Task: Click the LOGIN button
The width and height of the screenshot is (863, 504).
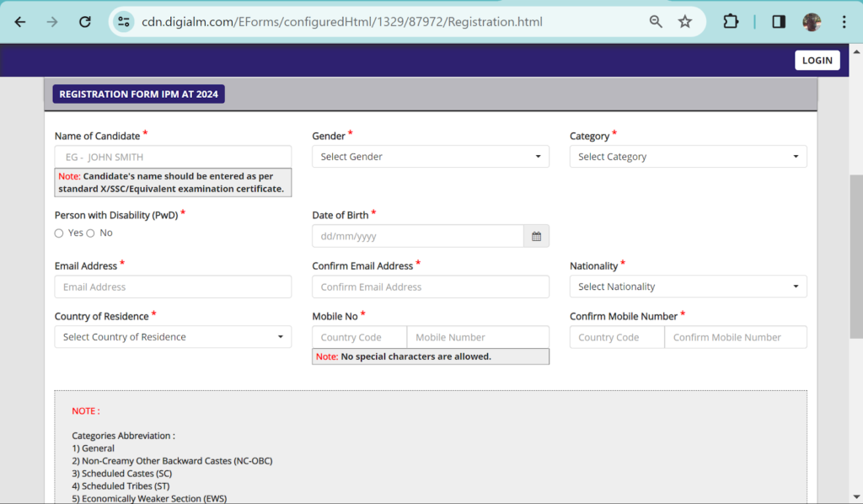Action: coord(817,60)
